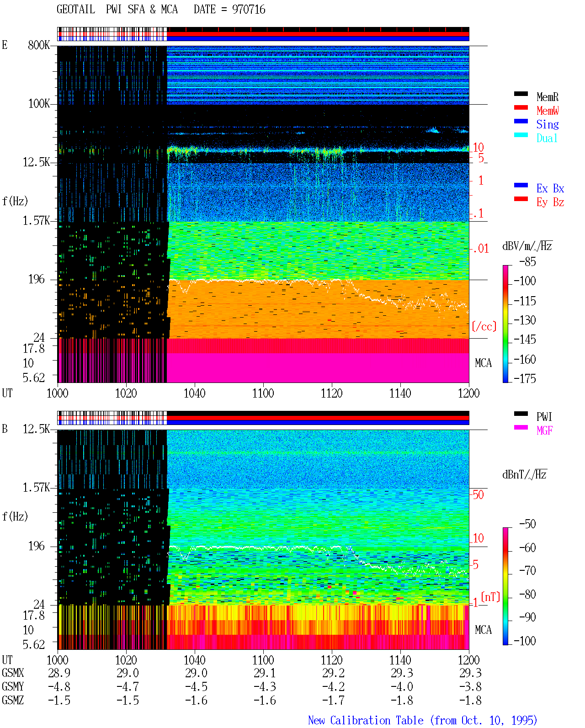Pick the blue Sing legend swatch
This screenshot has height=728, width=585.
tap(521, 122)
